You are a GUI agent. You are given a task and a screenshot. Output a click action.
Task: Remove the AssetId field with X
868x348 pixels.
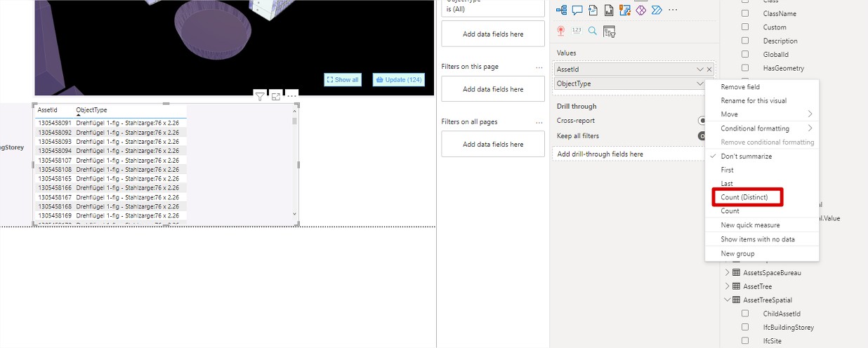tap(709, 69)
